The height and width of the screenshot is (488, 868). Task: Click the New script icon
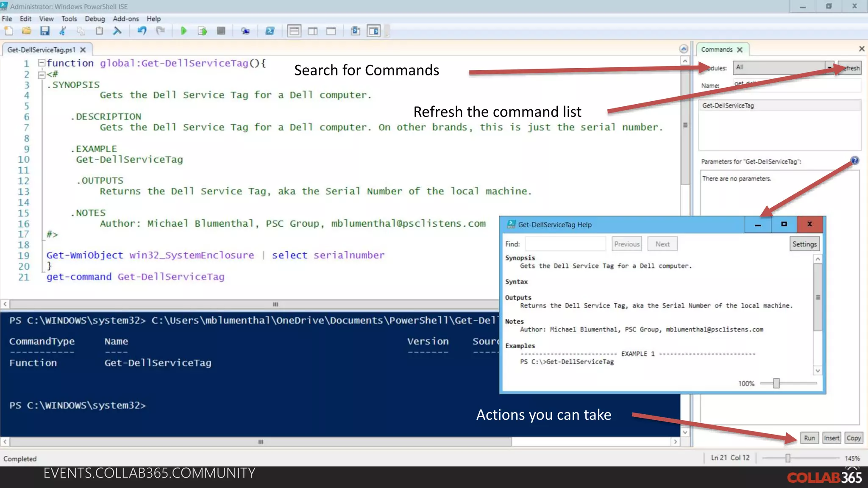(x=8, y=31)
